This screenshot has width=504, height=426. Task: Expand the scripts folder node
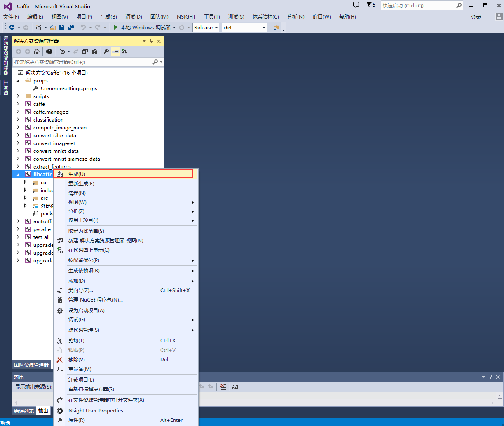pyautogui.click(x=18, y=96)
